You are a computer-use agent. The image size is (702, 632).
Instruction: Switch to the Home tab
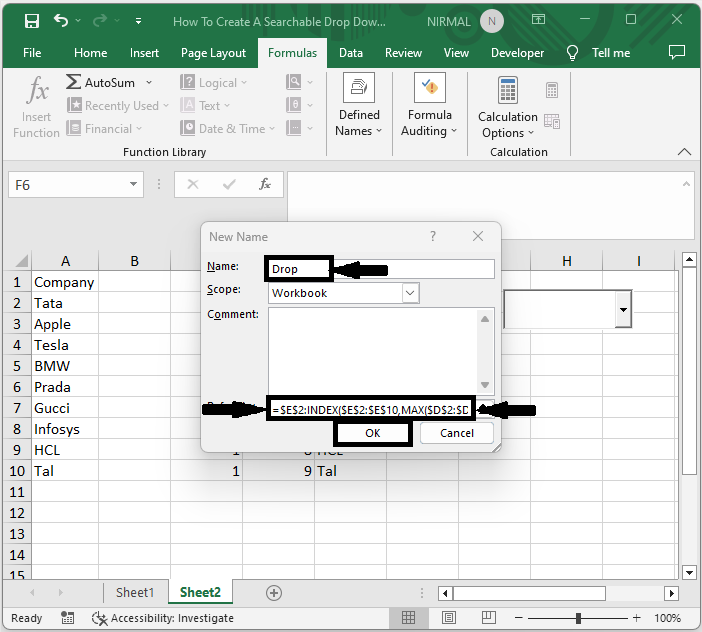pyautogui.click(x=90, y=53)
